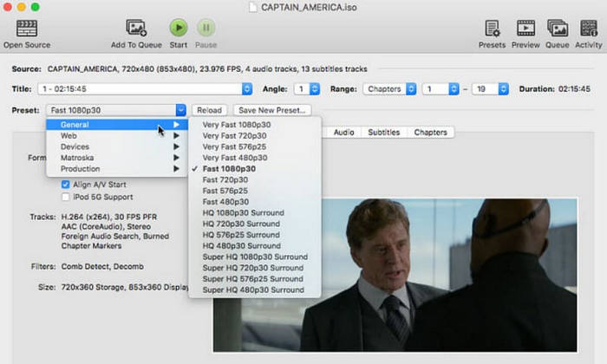Click the Comb Detect, Decomb filters text

102,267
